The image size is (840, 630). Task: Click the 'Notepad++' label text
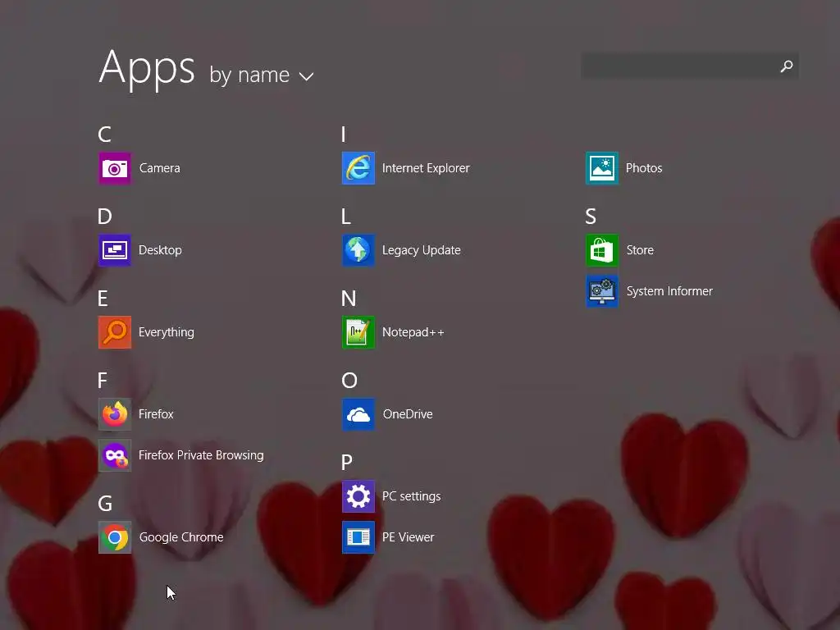[x=413, y=332]
